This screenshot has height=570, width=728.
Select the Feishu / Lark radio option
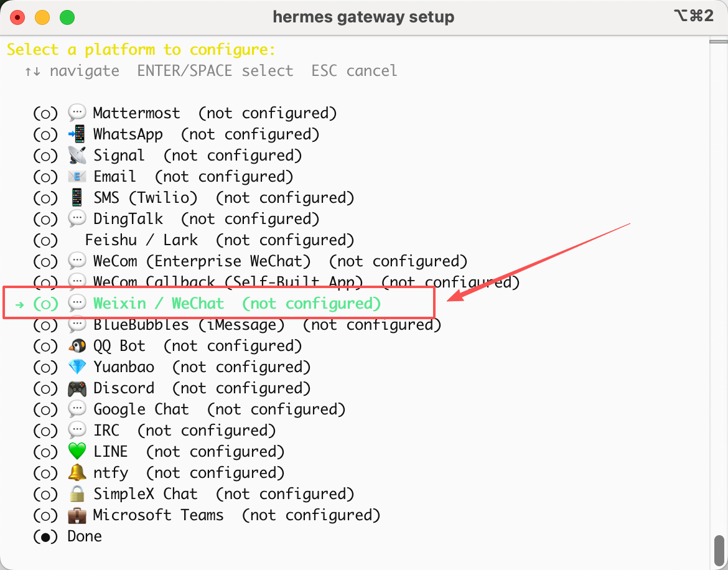point(45,240)
